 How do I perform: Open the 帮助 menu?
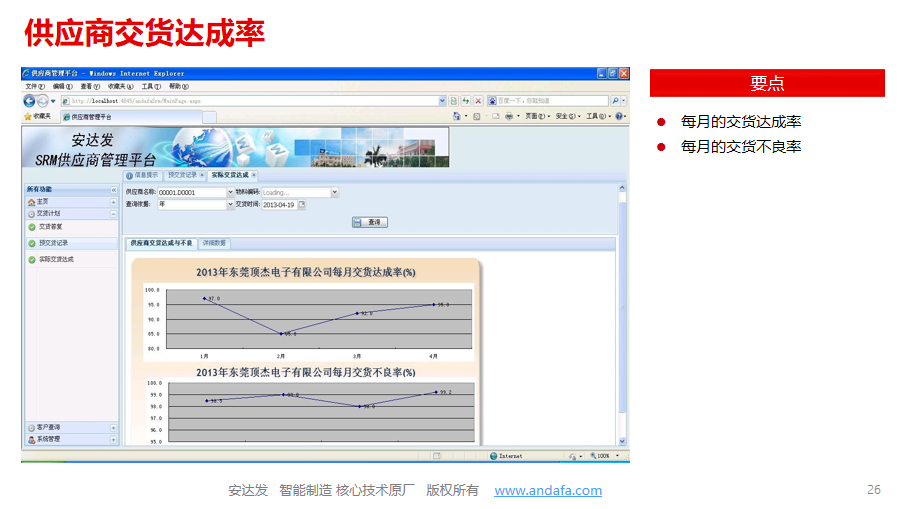(x=179, y=86)
